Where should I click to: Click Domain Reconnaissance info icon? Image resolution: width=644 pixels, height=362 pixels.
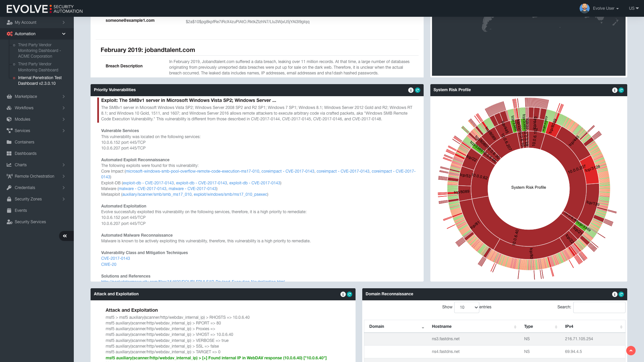[x=614, y=294]
